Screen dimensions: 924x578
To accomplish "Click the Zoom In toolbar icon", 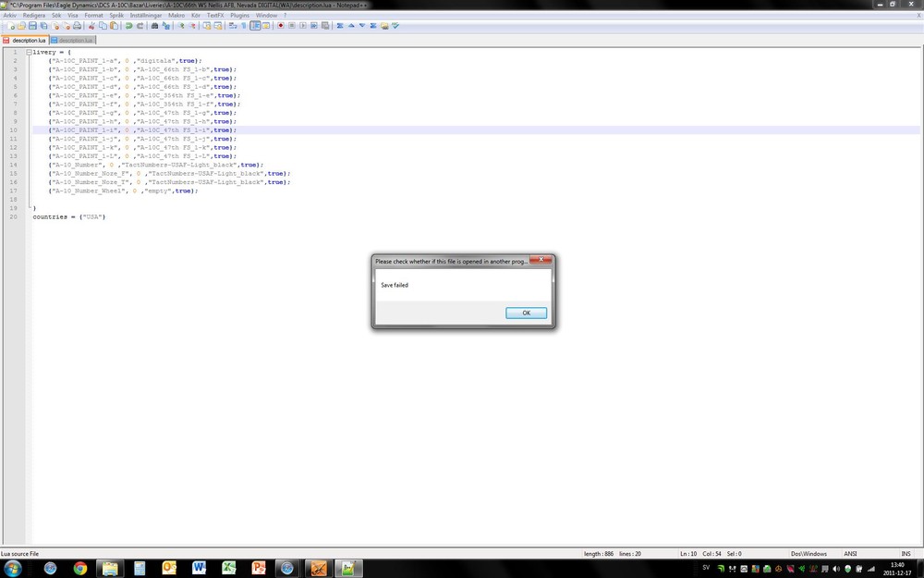I will 180,26.
